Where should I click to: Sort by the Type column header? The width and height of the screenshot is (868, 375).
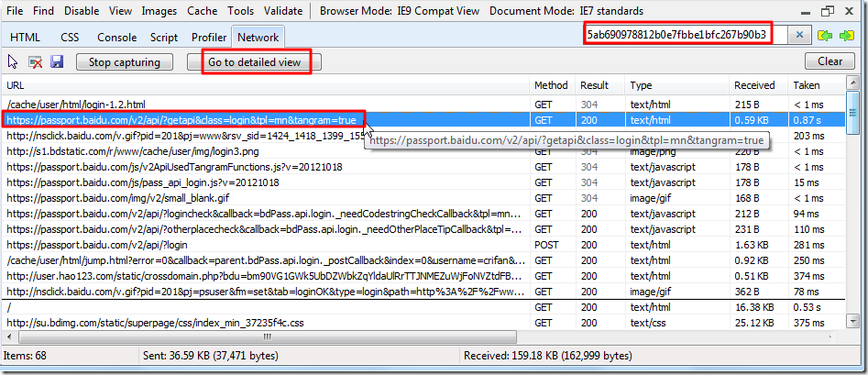[676, 85]
